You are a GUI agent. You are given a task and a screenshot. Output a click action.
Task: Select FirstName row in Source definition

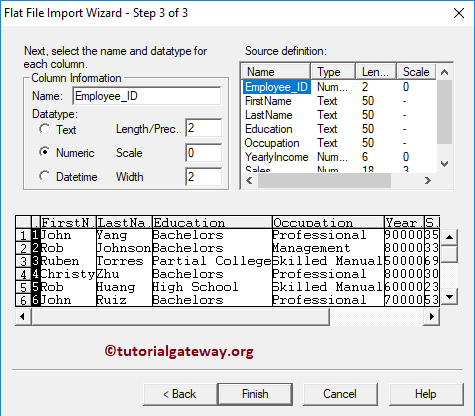[339, 101]
